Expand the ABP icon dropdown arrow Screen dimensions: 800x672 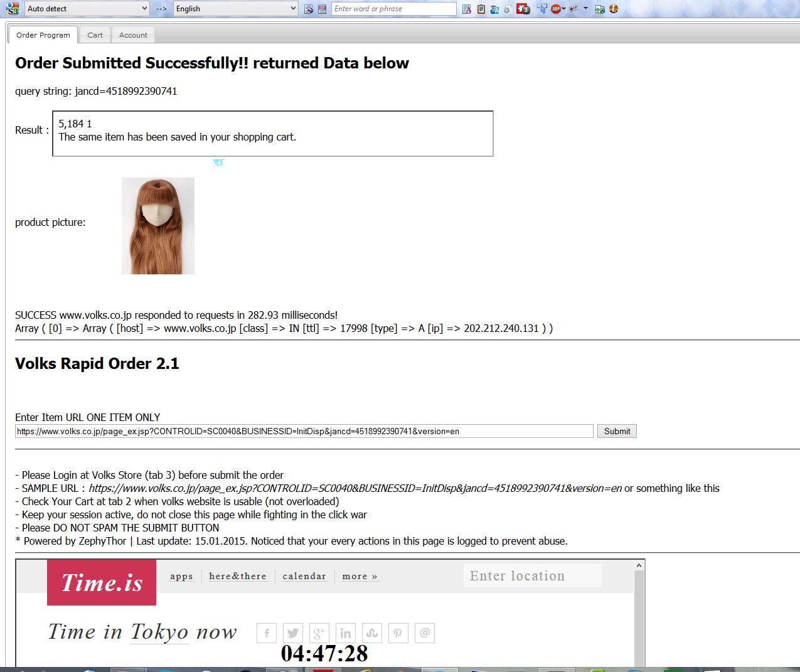tap(564, 9)
